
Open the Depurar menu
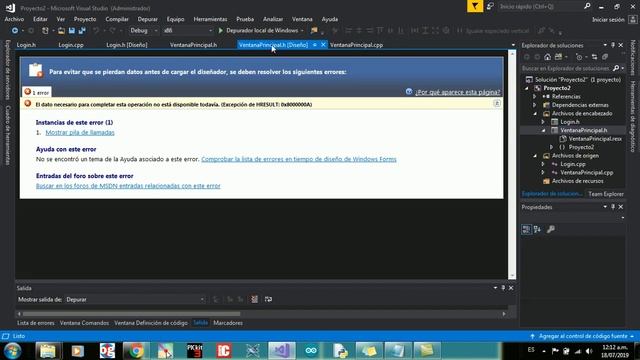click(148, 19)
